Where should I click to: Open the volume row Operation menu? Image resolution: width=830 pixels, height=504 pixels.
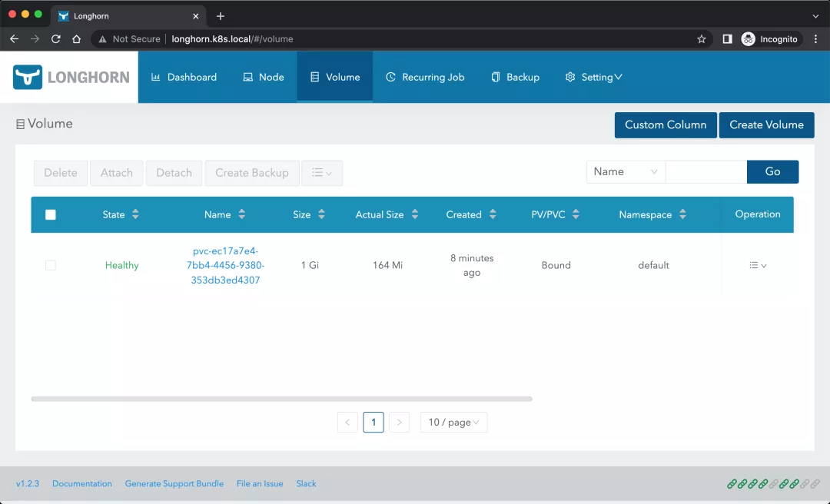(x=758, y=265)
